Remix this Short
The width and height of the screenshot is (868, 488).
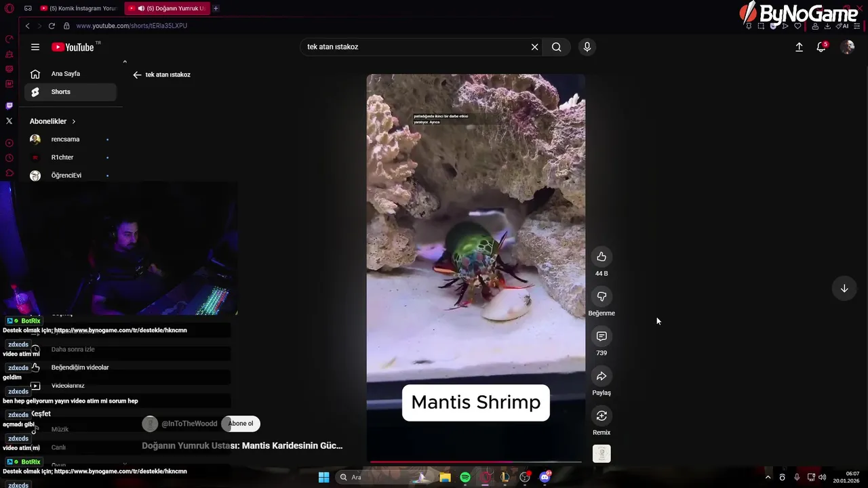tap(601, 415)
